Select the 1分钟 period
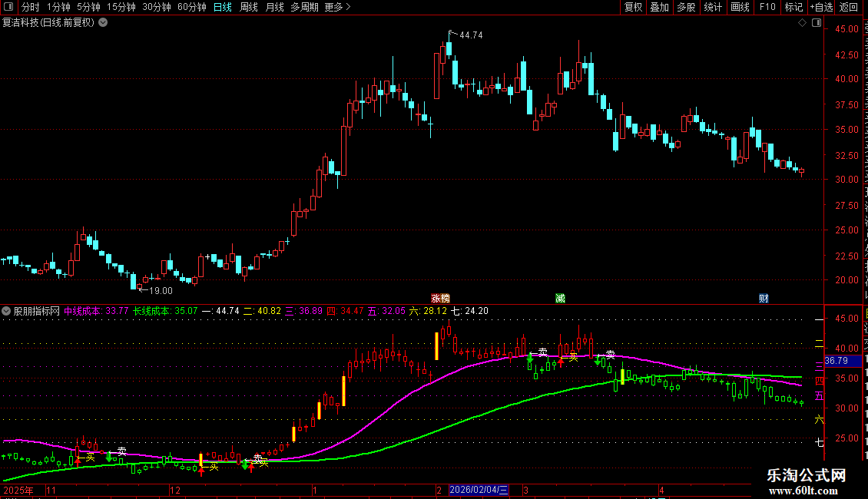Viewport: 868px width, 499px height. 58,7
